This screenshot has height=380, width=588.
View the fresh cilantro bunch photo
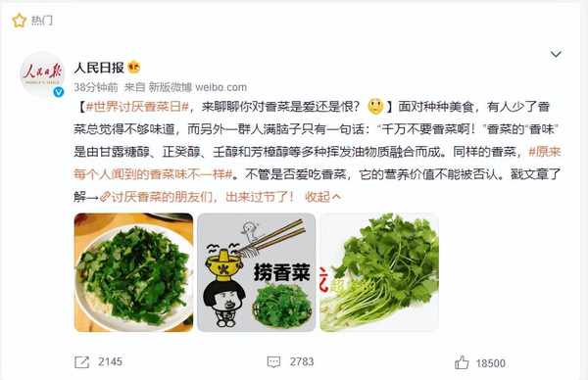click(x=379, y=272)
